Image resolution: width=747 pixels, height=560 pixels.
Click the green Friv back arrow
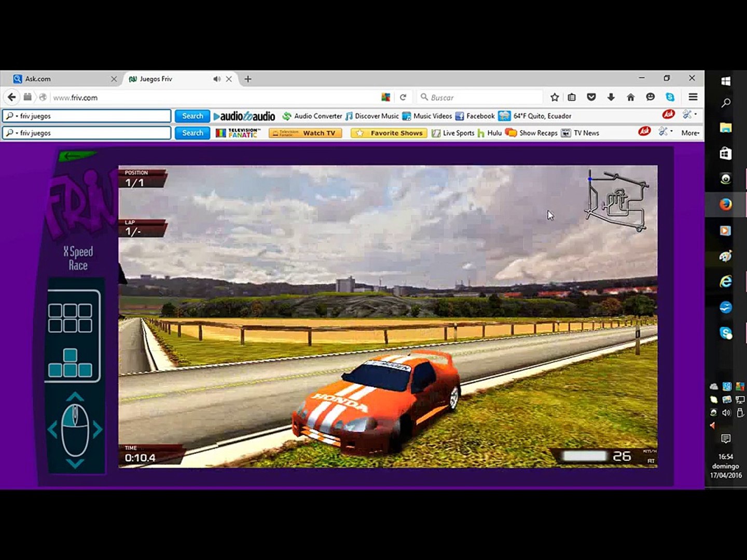pyautogui.click(x=76, y=155)
